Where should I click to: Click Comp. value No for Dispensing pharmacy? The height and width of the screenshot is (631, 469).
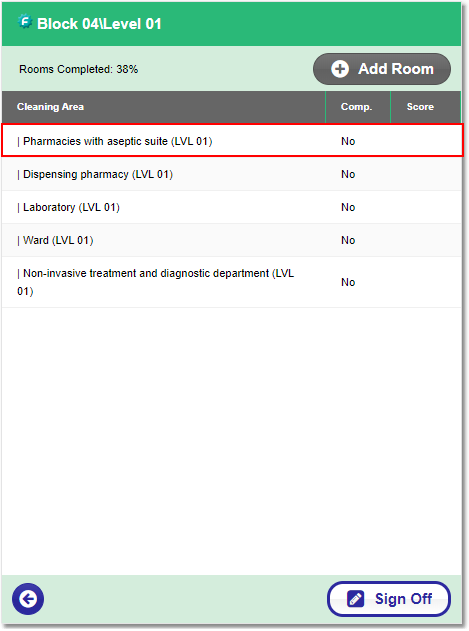[x=348, y=174]
